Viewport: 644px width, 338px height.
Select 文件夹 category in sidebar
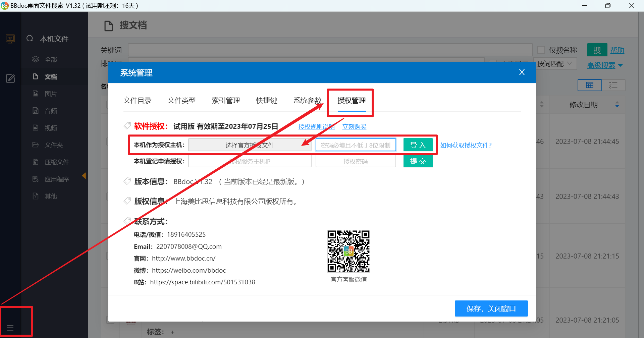pos(54,145)
